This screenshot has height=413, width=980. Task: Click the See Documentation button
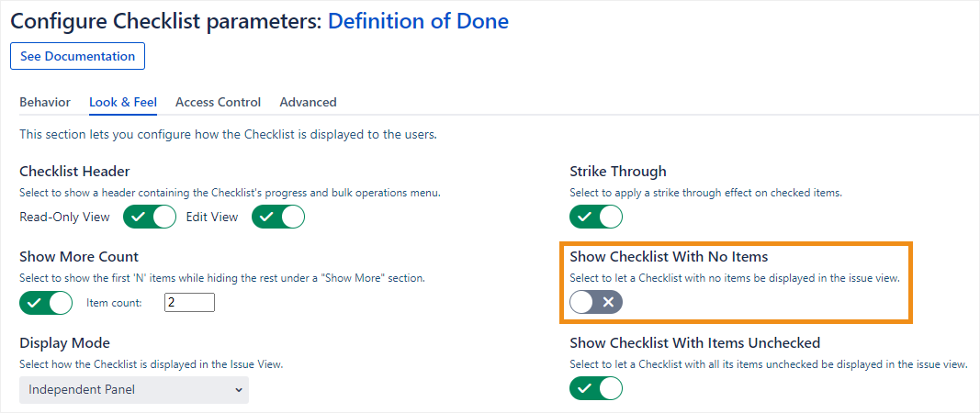point(77,56)
